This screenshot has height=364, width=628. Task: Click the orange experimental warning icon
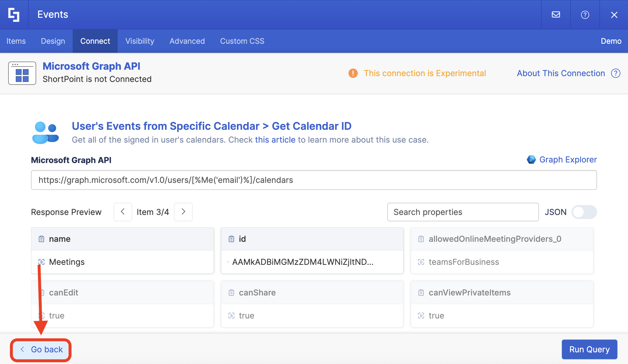(x=353, y=73)
